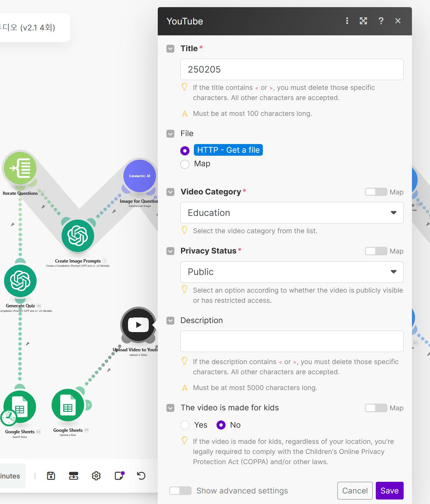Screen dimensions: 430x504
Task: Open the Video Category Education dropdown
Action: coord(292,213)
